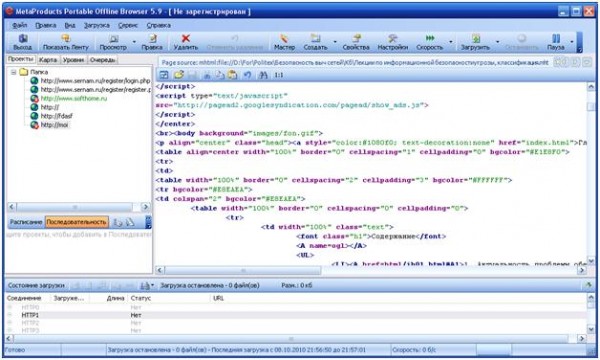The width and height of the screenshot is (600, 360).
Task: Click the Просмотр (Preview) toolbar icon
Action: (x=113, y=38)
